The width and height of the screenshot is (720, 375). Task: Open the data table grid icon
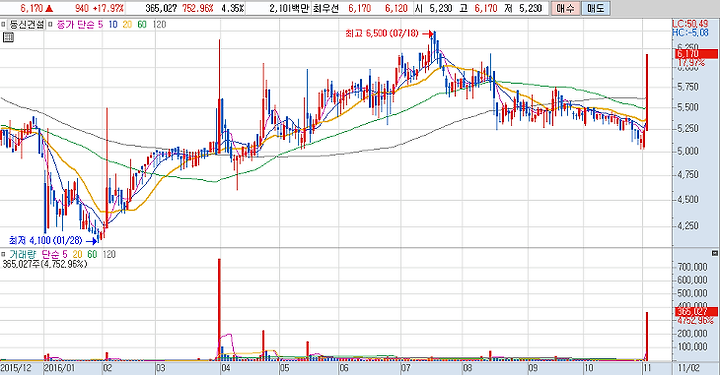pos(8,37)
